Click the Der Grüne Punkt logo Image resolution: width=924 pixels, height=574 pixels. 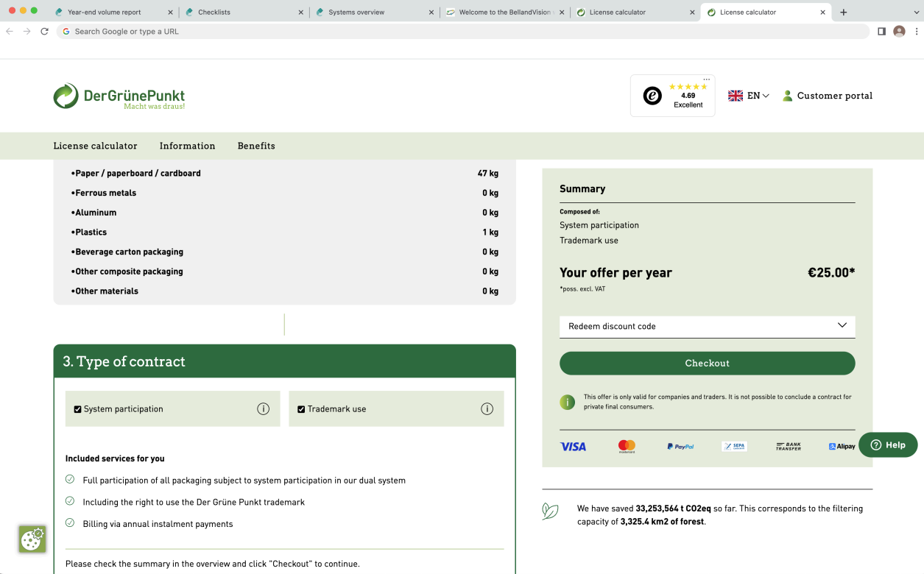(119, 96)
